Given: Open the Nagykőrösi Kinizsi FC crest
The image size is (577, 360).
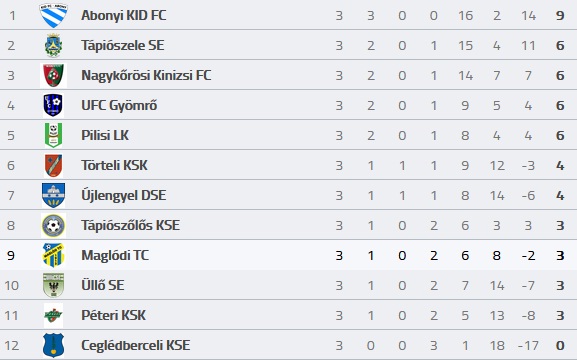Looking at the screenshot, I should (53, 75).
